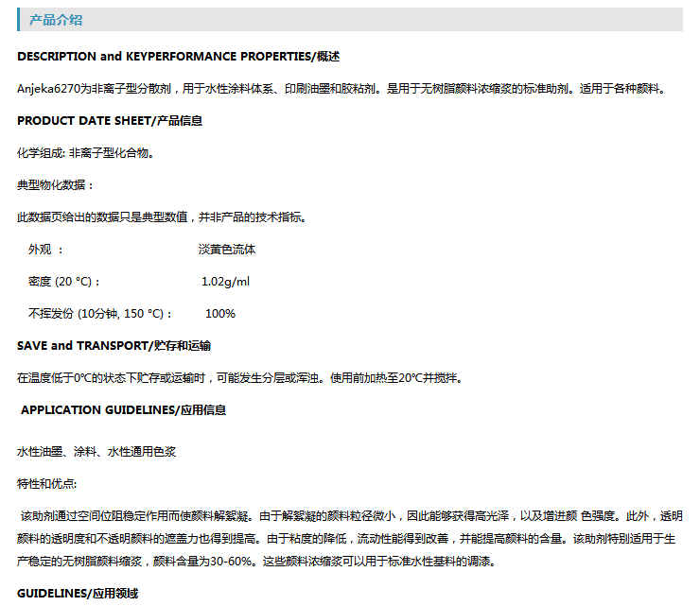Click the 产品介绍 section tab header
Screen dimensions: 700x606
point(55,20)
